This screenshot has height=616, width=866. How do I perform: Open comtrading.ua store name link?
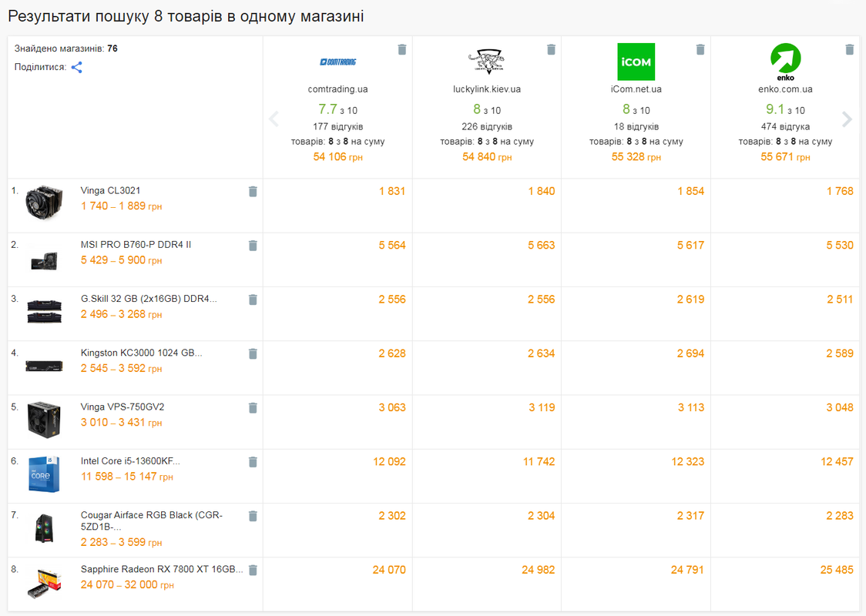(x=338, y=89)
